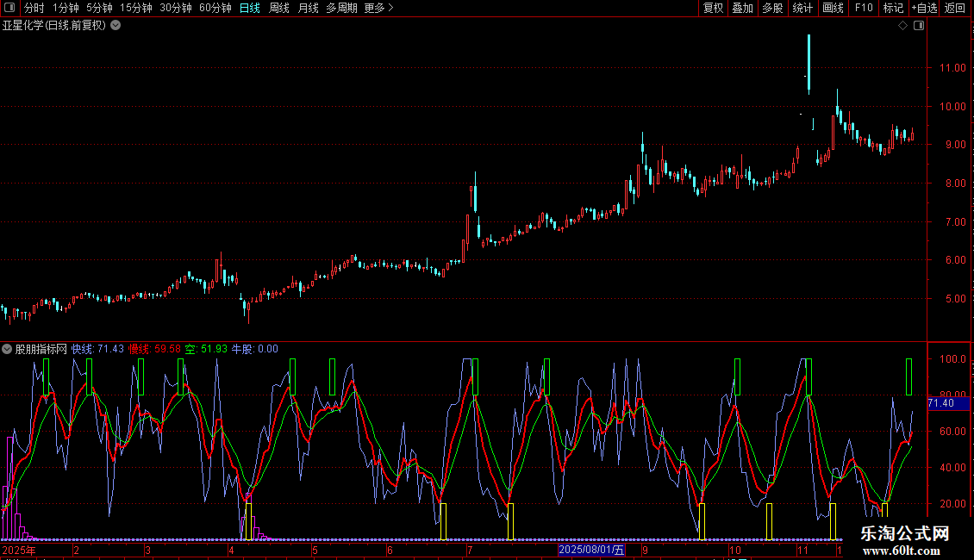Viewport: 974px width, 560px height.
Task: Click the diamond marker icon above chart
Action: [902, 26]
